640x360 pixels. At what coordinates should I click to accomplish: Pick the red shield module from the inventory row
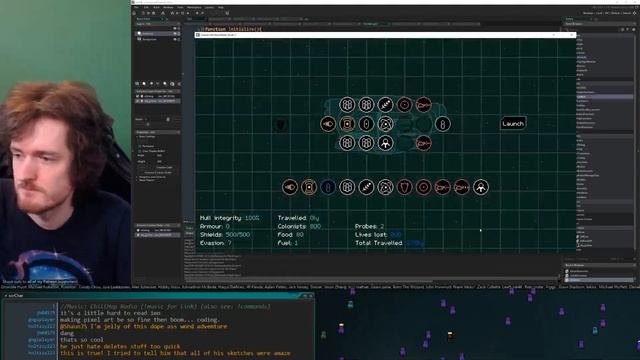pyautogui.click(x=404, y=187)
